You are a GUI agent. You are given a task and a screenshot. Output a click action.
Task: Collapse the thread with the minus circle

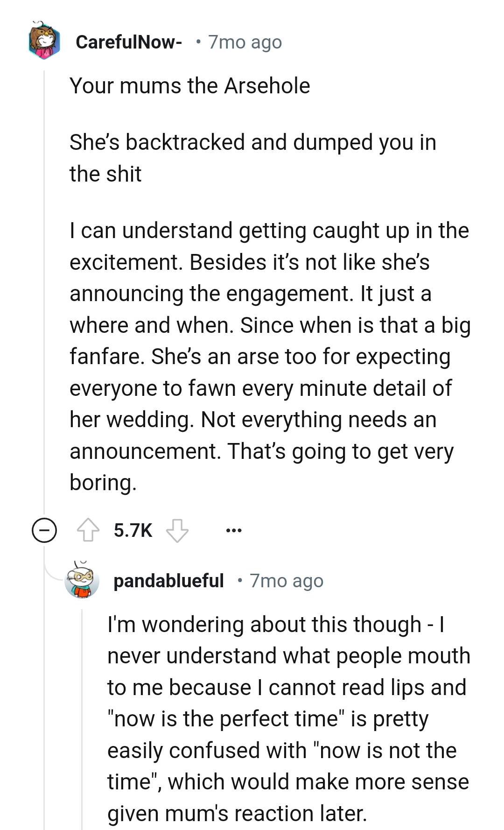pyautogui.click(x=44, y=530)
